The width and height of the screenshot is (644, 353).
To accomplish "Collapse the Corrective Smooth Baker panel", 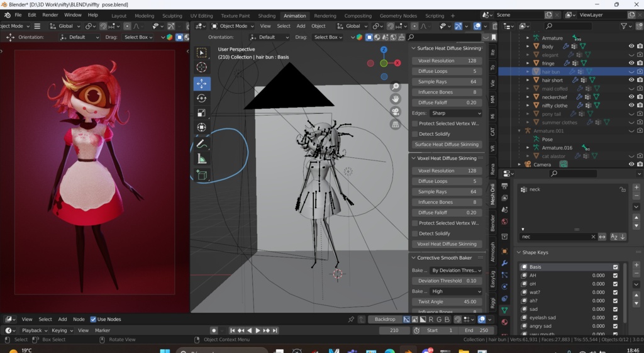I will [414, 258].
